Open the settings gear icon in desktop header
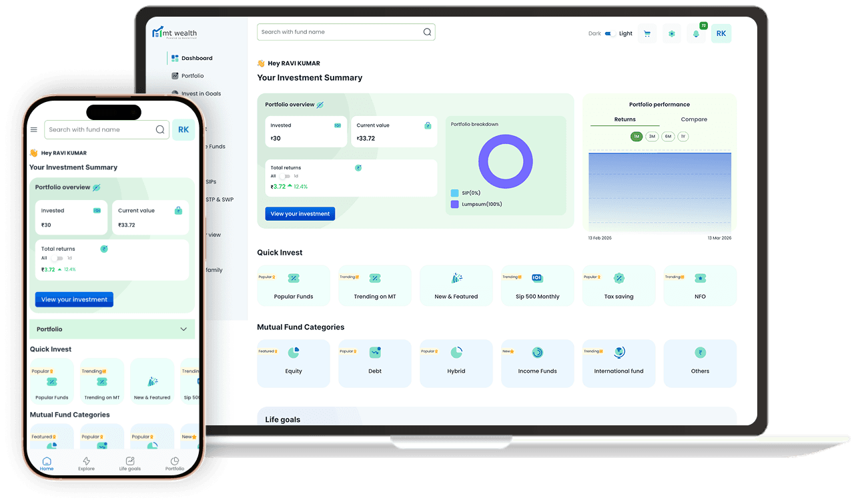Screen dimensions: 854x504 pyautogui.click(x=671, y=34)
